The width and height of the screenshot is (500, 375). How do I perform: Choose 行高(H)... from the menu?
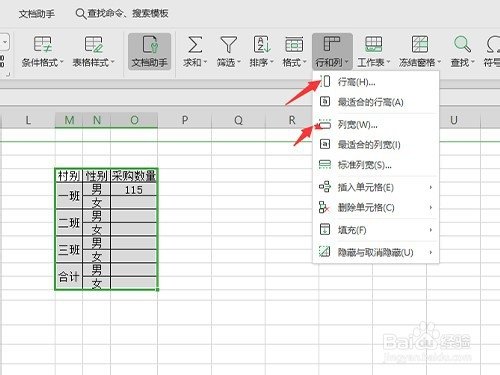pos(376,82)
